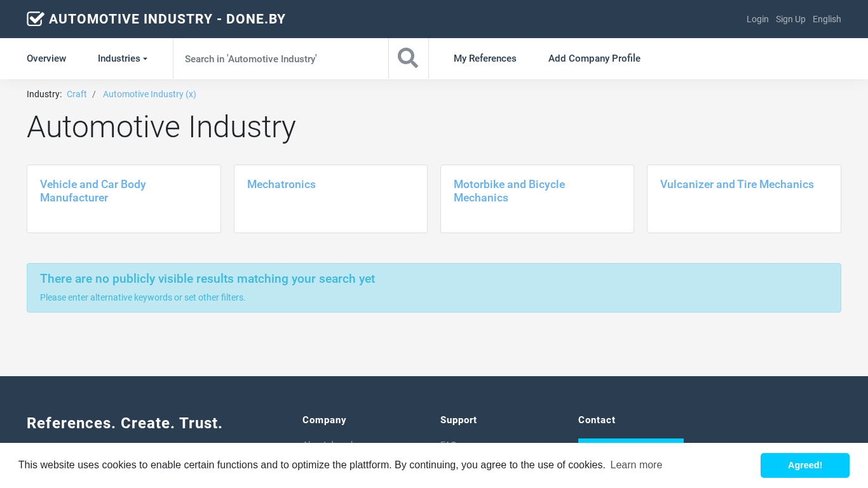The width and height of the screenshot is (868, 488).
Task: Click the done.by checkmark logo icon
Action: pyautogui.click(x=36, y=19)
